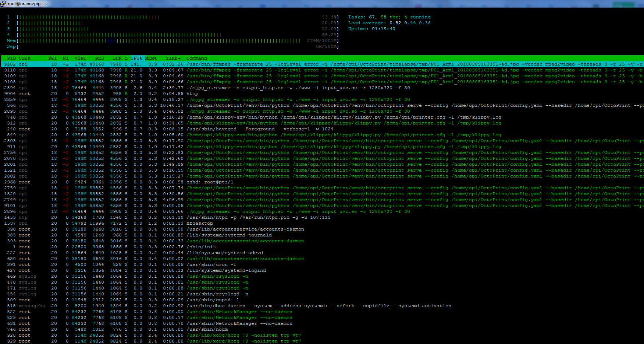The width and height of the screenshot is (644, 344).
Task: Click the PuTTY icon in the title bar
Action: pyautogui.click(x=3, y=4)
